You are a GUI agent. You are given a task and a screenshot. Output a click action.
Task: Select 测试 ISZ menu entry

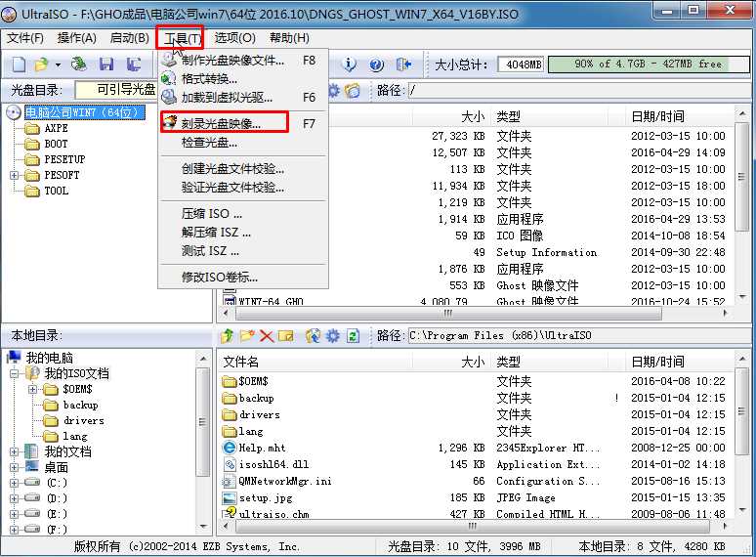pyautogui.click(x=243, y=251)
